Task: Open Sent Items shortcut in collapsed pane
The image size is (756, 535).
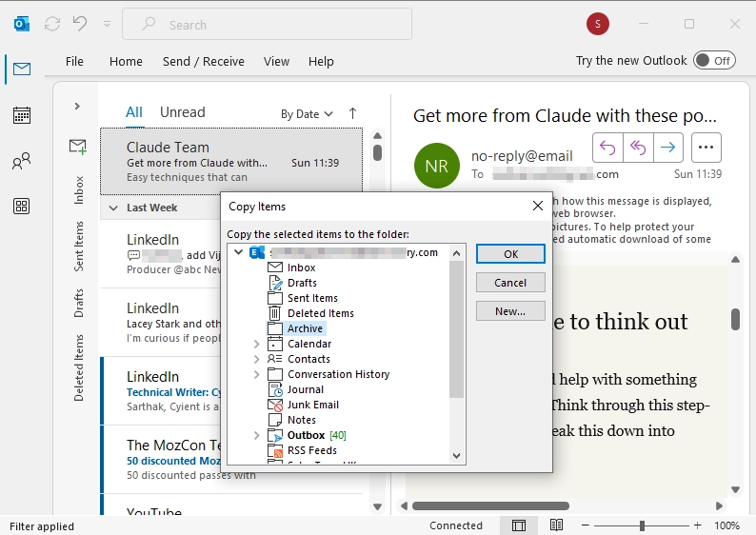Action: 79,247
